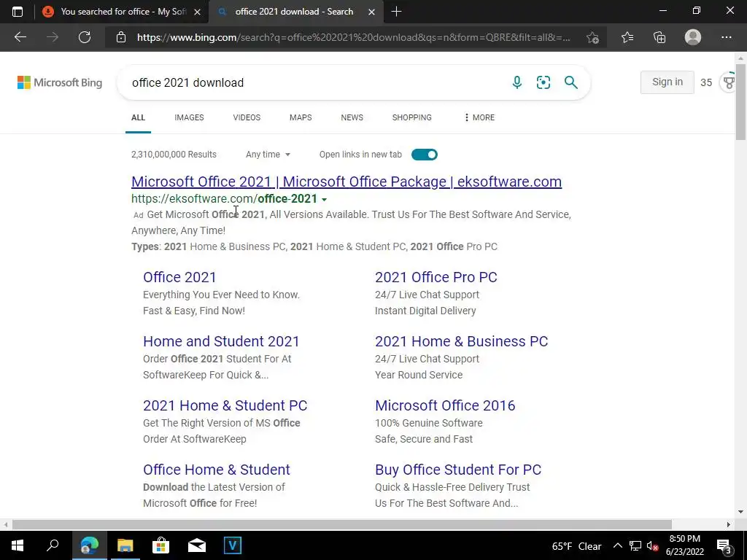
Task: Click the 35 rewards points count
Action: pos(706,83)
